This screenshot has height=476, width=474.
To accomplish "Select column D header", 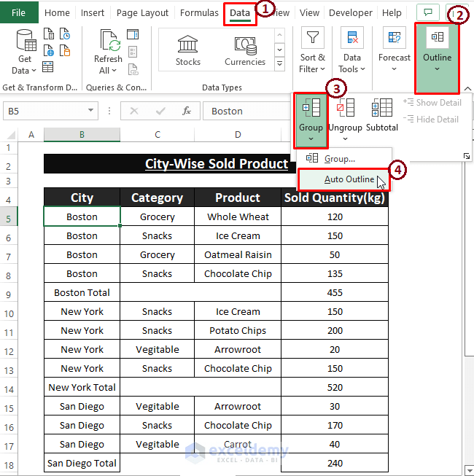I will click(238, 134).
